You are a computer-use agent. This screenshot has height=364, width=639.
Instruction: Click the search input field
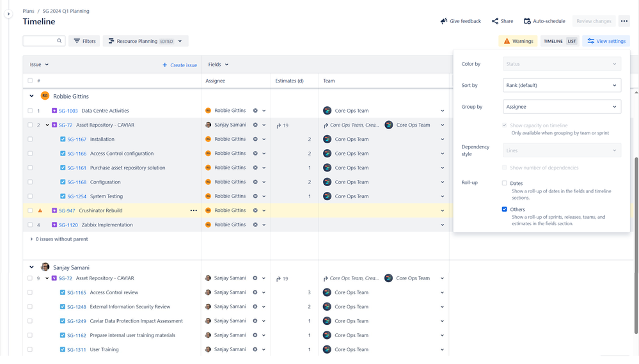coord(40,41)
